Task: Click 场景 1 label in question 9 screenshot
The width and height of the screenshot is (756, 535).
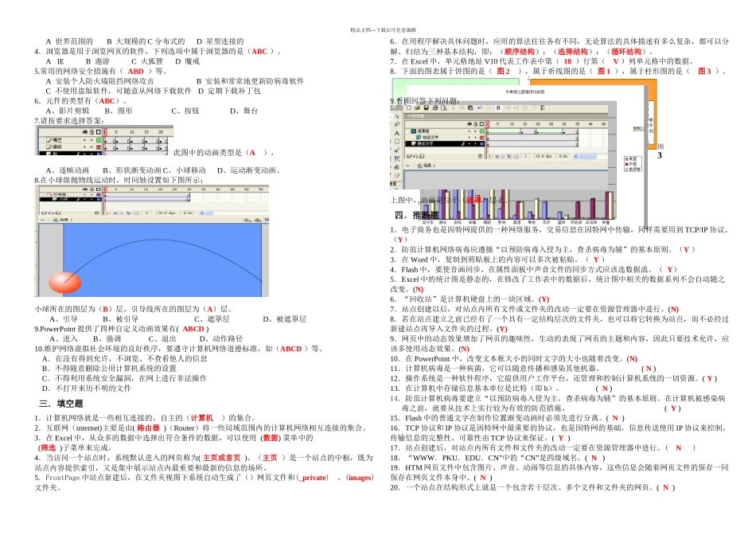Action: point(429,166)
